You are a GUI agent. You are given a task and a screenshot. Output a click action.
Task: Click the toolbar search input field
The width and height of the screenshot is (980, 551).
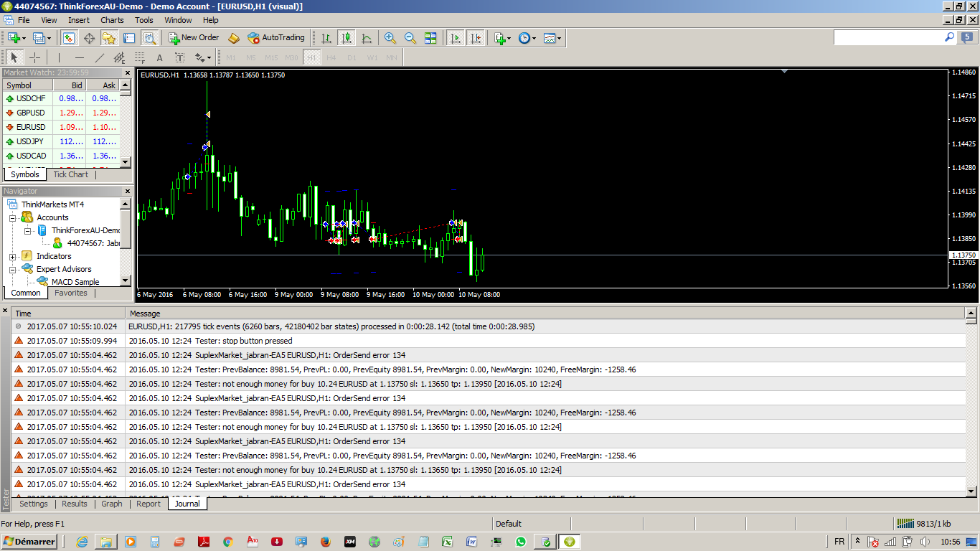coord(888,37)
